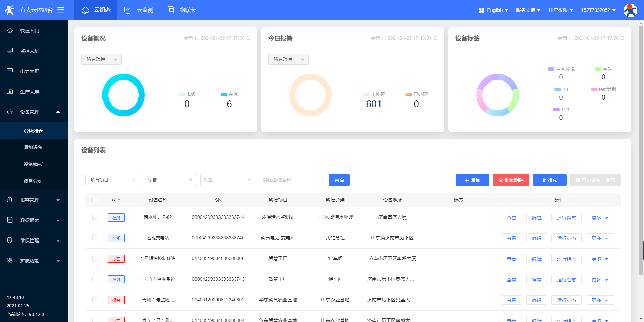
Task: Click the report icon for 数据报表
Action: 10,220
